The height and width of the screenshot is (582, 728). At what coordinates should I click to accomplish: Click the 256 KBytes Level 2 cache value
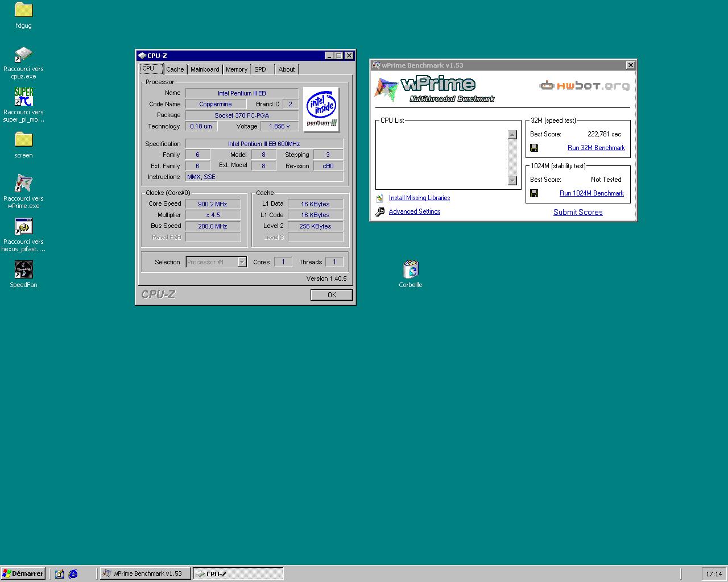[x=315, y=226]
